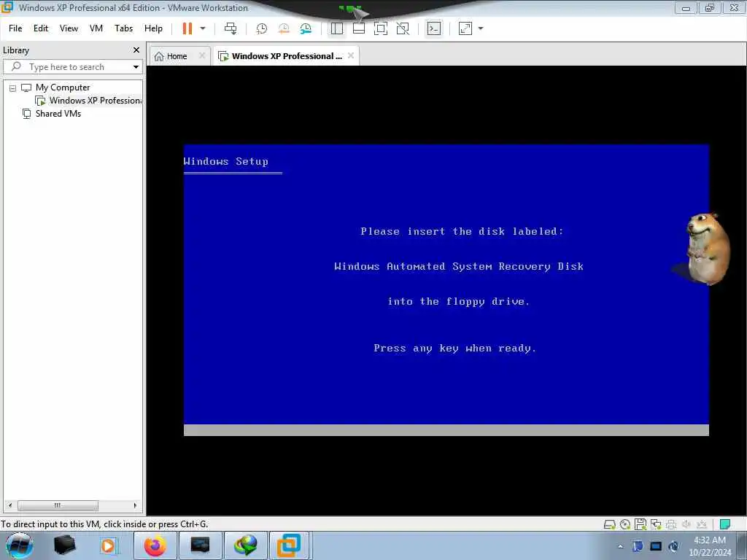Open the Tabs menu

pyautogui.click(x=123, y=28)
